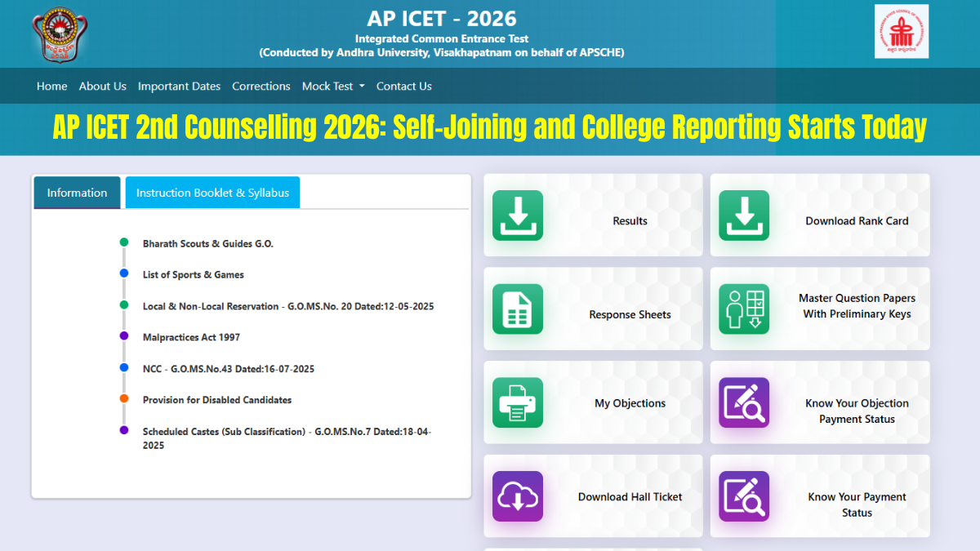
Task: Click the Know Your Payment Status icon
Action: coord(744,496)
